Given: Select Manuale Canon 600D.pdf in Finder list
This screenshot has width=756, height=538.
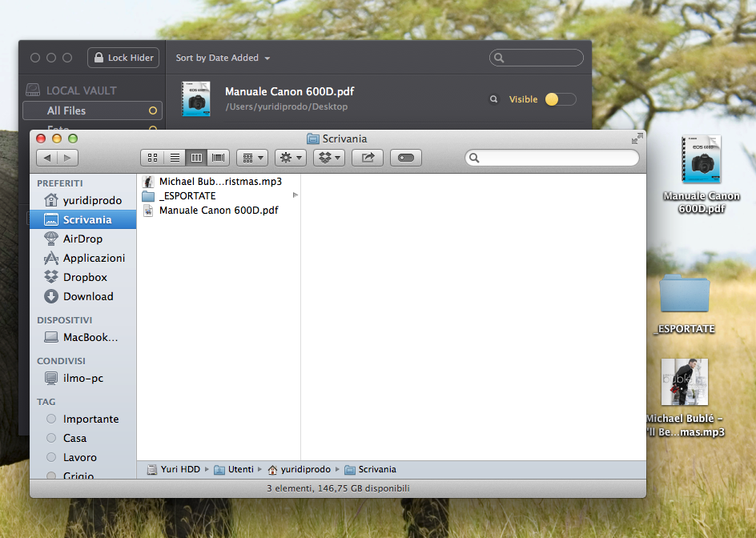Looking at the screenshot, I should (219, 211).
